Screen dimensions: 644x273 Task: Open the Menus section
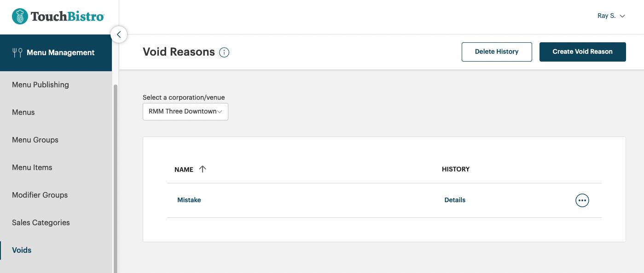[23, 112]
